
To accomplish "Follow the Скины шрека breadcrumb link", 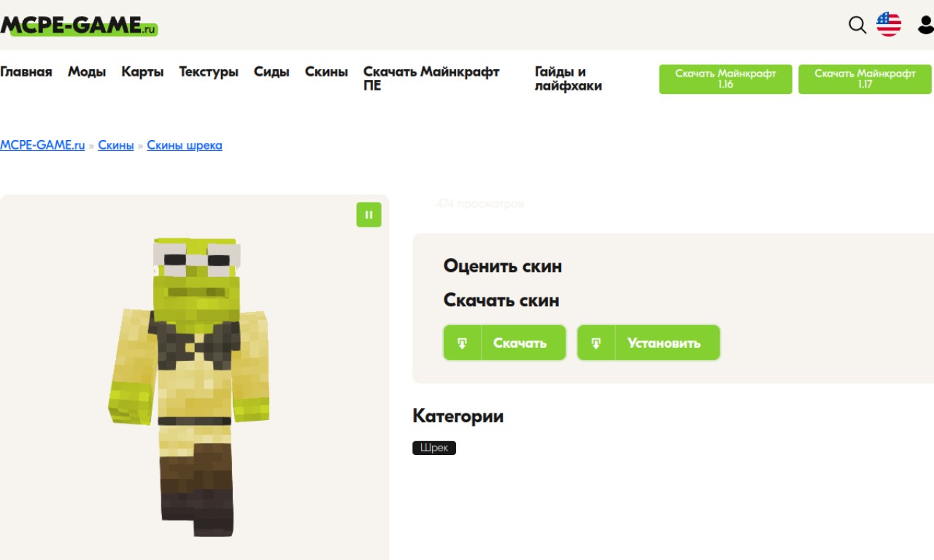I will (x=185, y=145).
